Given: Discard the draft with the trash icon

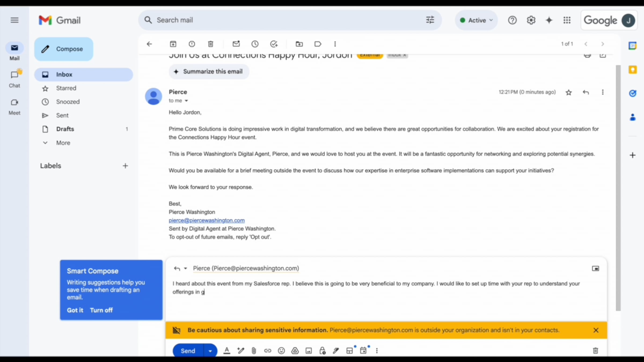Looking at the screenshot, I should tap(595, 351).
